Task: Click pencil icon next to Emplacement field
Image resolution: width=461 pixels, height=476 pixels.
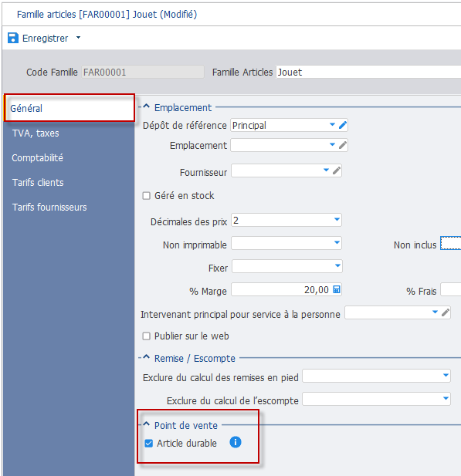Action: coord(343,145)
